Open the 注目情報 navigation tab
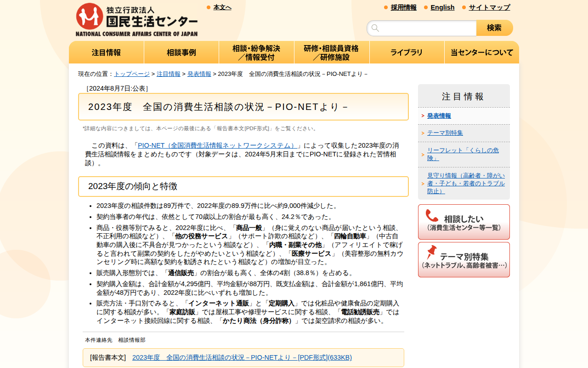This screenshot has width=588, height=368. pos(107,52)
